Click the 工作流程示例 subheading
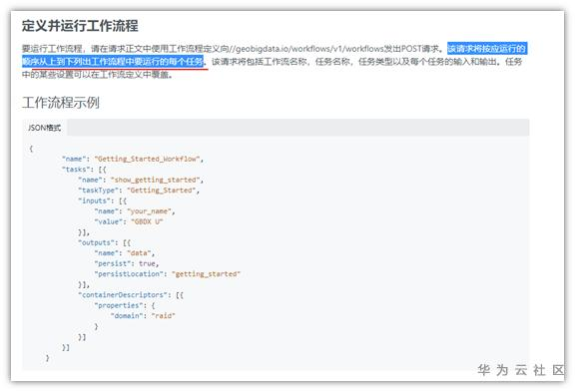Image resolution: width=575 pixels, height=392 pixels. pos(61,102)
